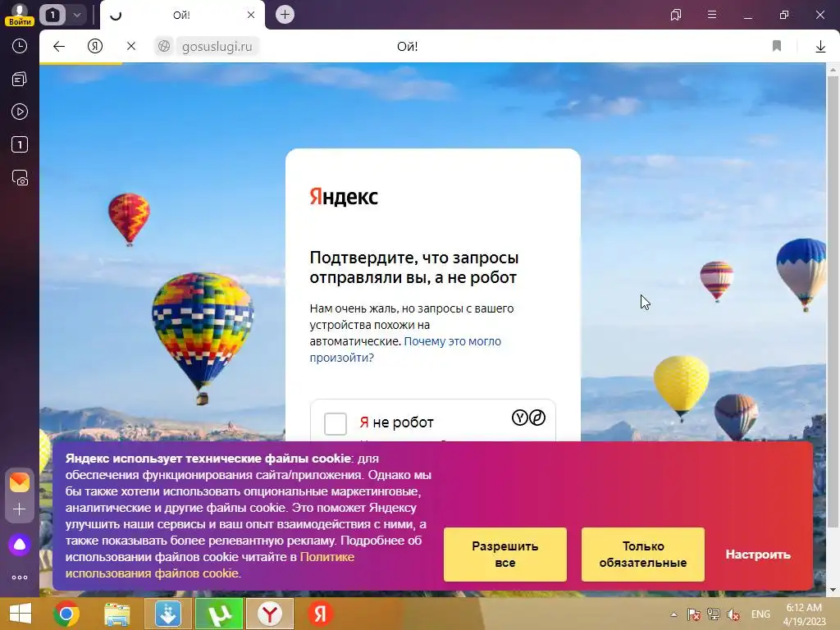The height and width of the screenshot is (630, 840).
Task: Open browsing history in sidebar
Action: tap(20, 46)
